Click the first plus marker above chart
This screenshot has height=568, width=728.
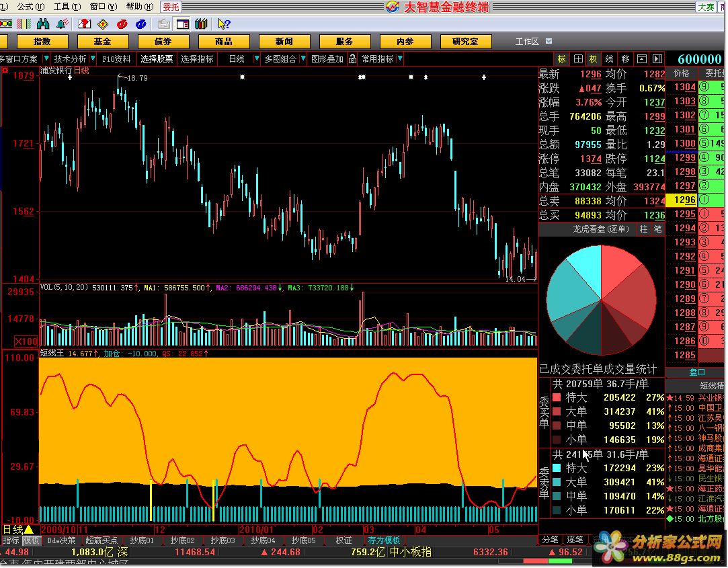(x=70, y=77)
